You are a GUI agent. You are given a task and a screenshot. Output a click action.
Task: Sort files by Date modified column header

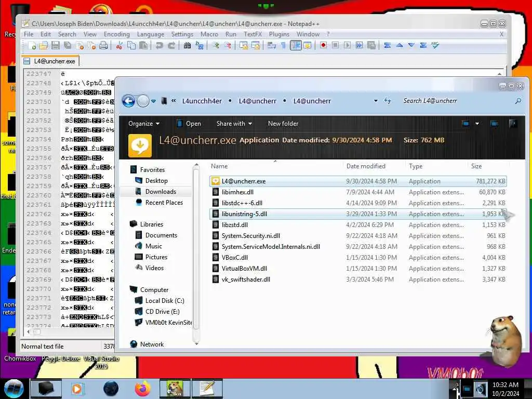(x=366, y=166)
